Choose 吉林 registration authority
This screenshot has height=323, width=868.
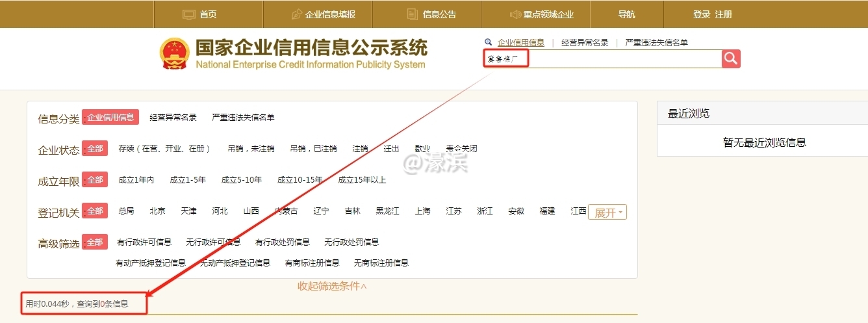point(352,211)
